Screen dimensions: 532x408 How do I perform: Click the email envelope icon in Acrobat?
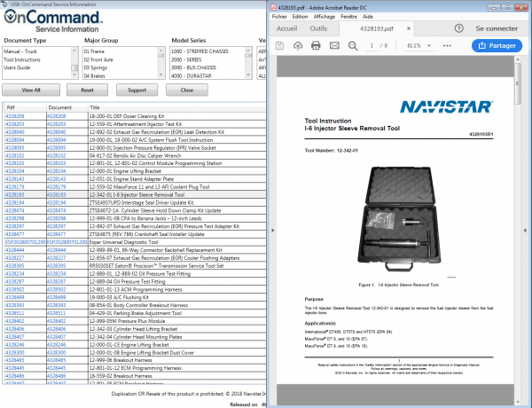tap(334, 45)
